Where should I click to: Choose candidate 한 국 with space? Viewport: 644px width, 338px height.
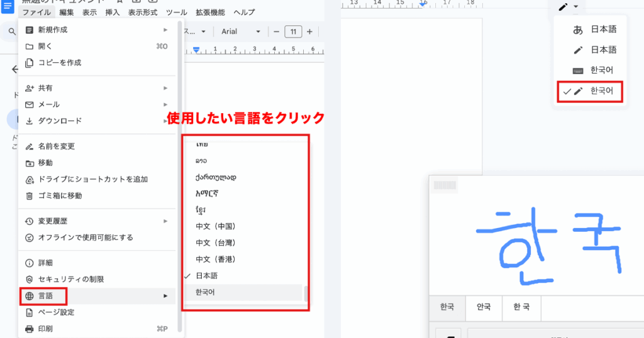point(521,307)
